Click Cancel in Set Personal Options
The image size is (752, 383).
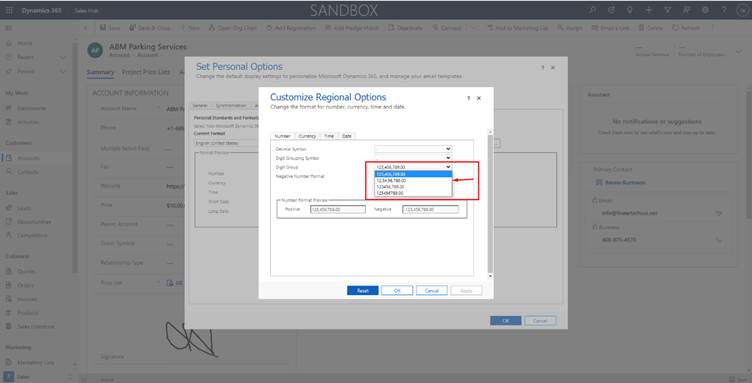(540, 321)
